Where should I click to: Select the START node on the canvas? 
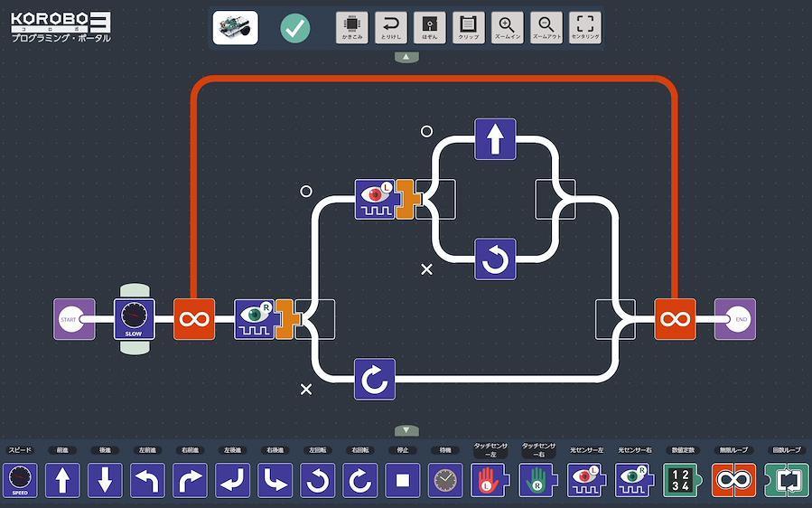click(x=73, y=319)
